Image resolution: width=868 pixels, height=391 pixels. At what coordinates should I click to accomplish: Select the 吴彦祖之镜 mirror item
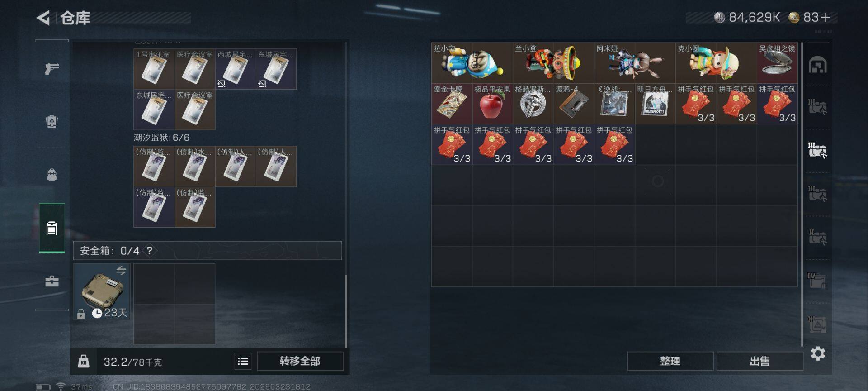point(777,63)
